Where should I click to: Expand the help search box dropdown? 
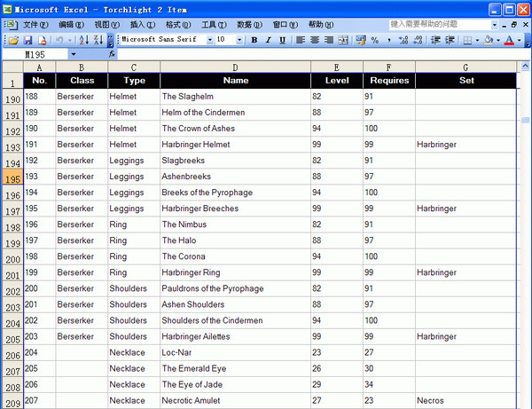495,25
